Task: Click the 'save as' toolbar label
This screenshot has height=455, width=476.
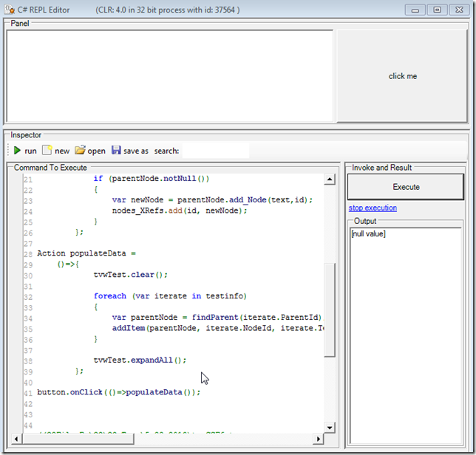Action: point(136,151)
